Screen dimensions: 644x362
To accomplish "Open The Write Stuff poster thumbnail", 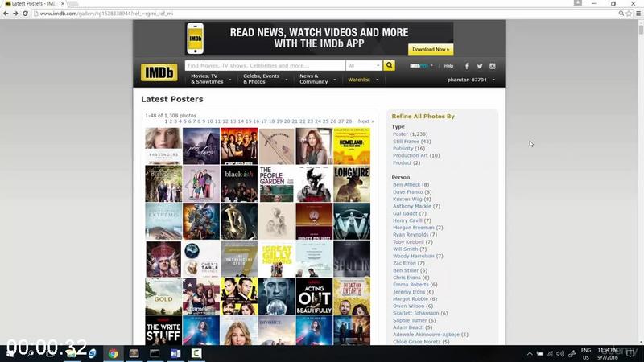I will pyautogui.click(x=163, y=331).
